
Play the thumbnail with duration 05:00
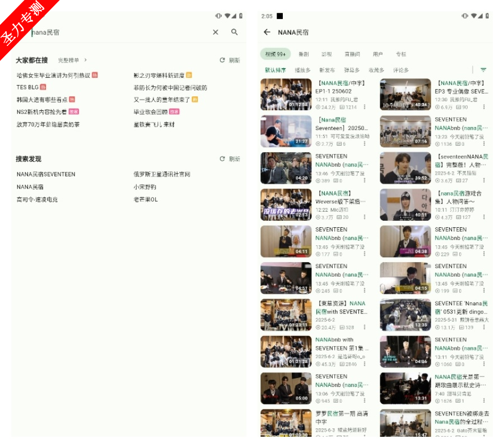[x=286, y=388]
